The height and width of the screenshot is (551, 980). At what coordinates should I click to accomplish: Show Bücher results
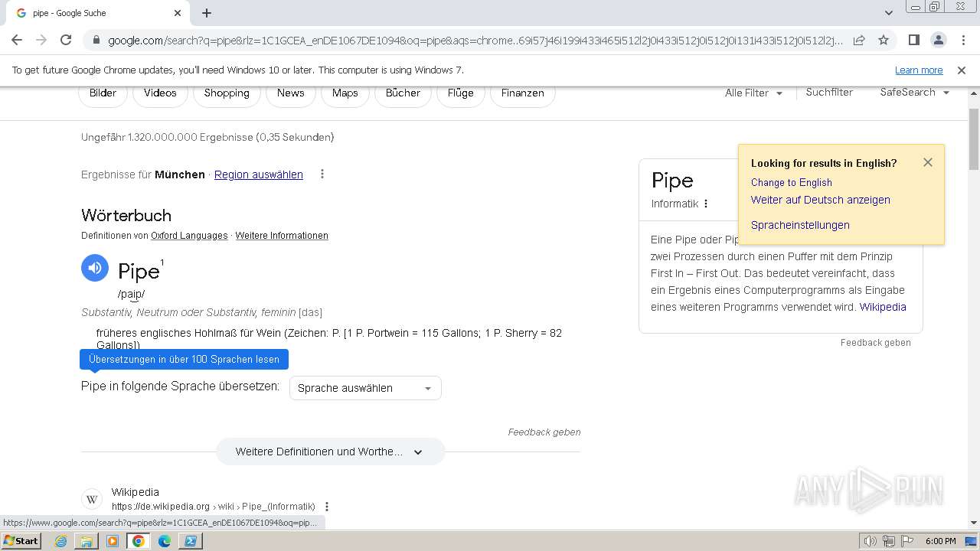403,93
